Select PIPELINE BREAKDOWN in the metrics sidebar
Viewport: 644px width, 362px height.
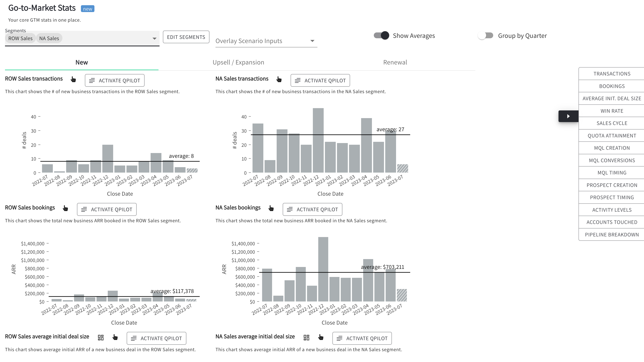(x=612, y=234)
